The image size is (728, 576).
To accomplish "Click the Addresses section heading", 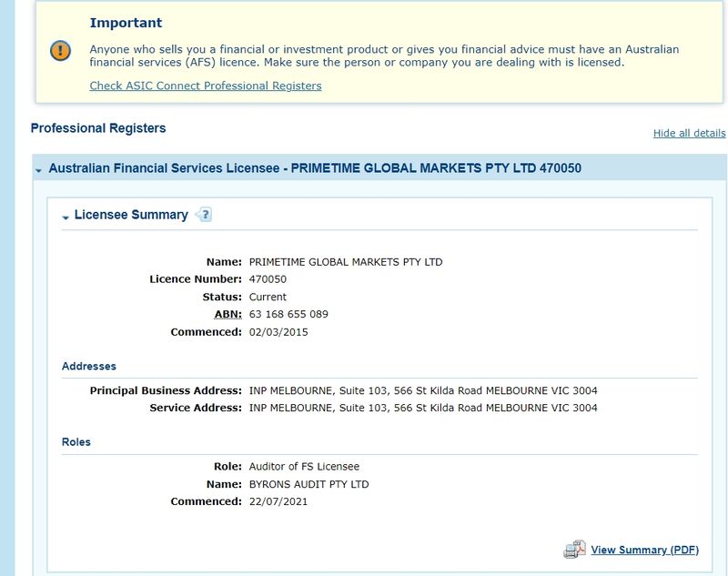I will pos(89,366).
